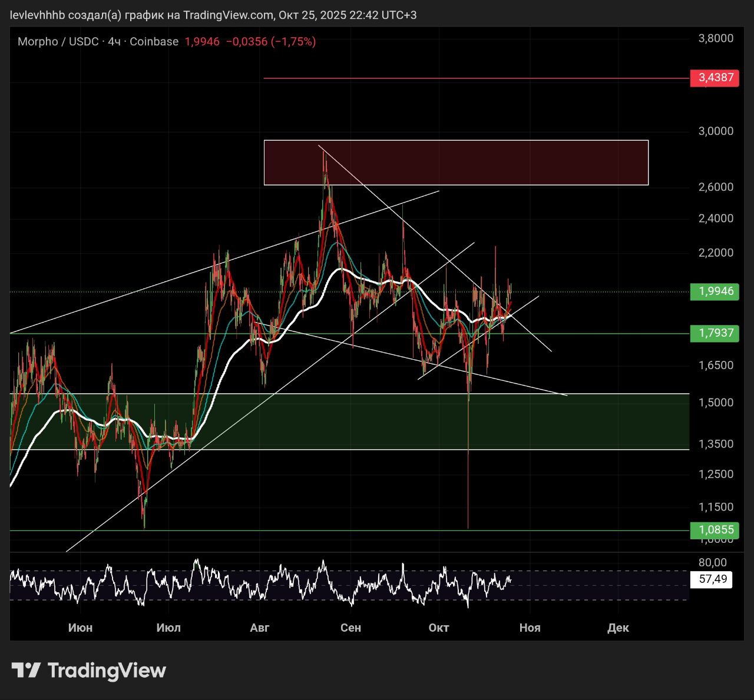The width and height of the screenshot is (754, 700).
Task: Click the Дек month on time axis
Action: coord(618,628)
